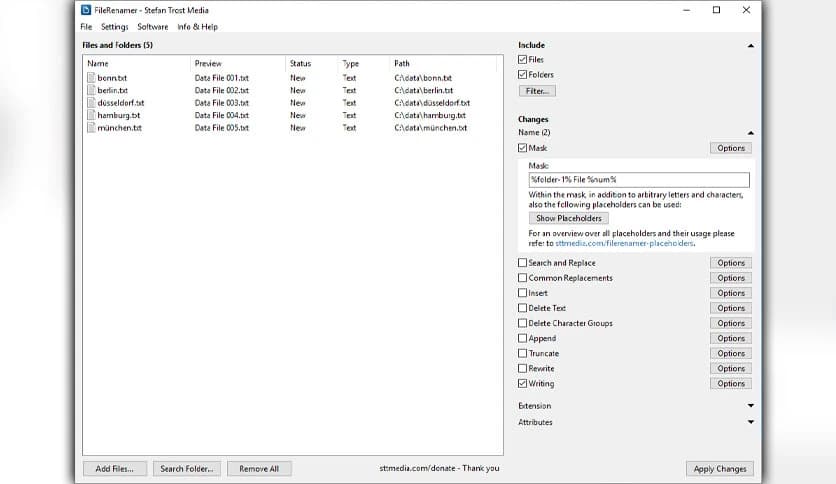Click the Add Files... button
This screenshot has width=836, height=484.
[x=115, y=469]
